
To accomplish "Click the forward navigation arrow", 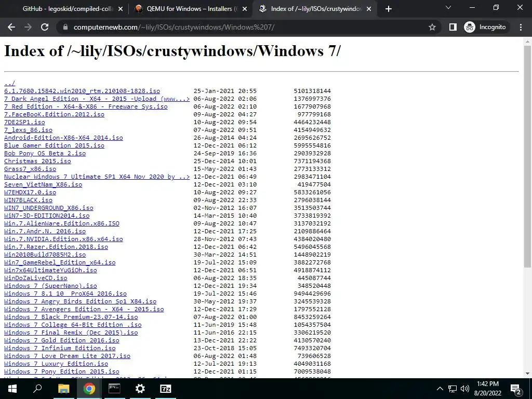I will (x=28, y=27).
